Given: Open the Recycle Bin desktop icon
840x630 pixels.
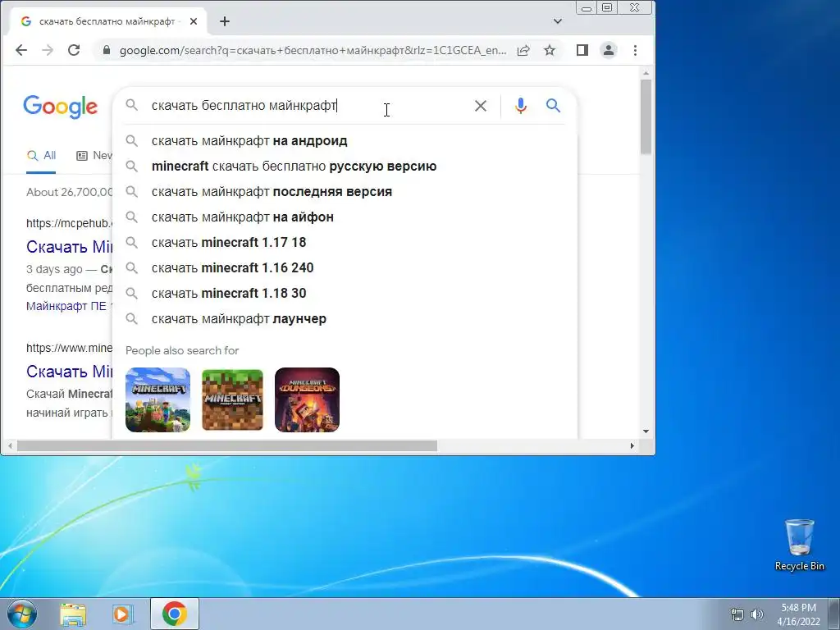Looking at the screenshot, I should [x=799, y=545].
